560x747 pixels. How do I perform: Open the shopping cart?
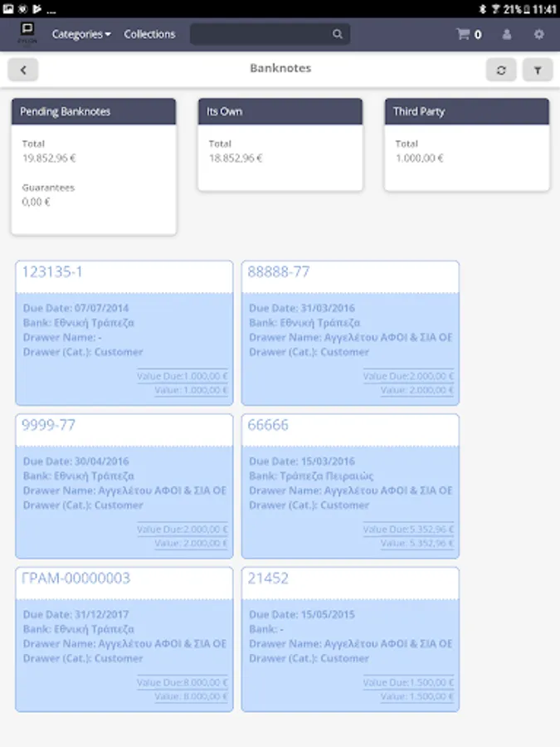(x=468, y=35)
